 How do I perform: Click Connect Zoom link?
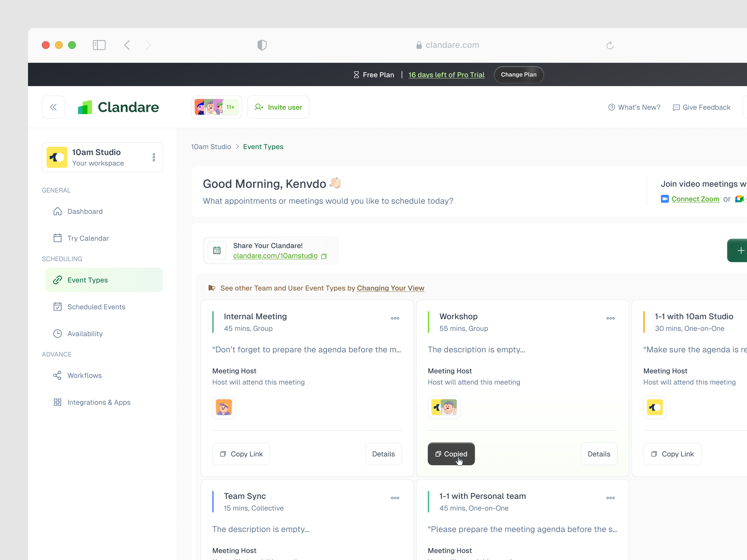point(695,199)
